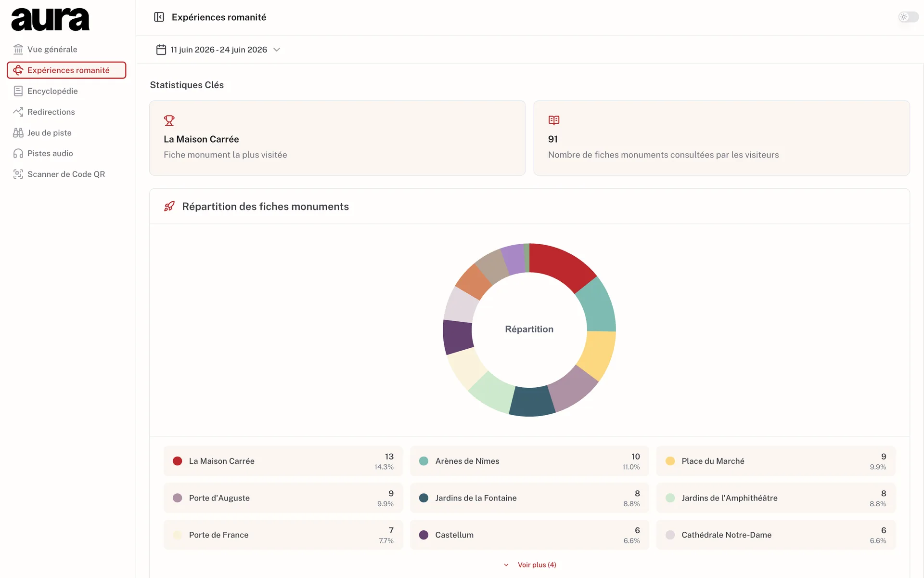The height and width of the screenshot is (578, 924).
Task: Open Vue générale in the sidebar
Action: tap(66, 49)
